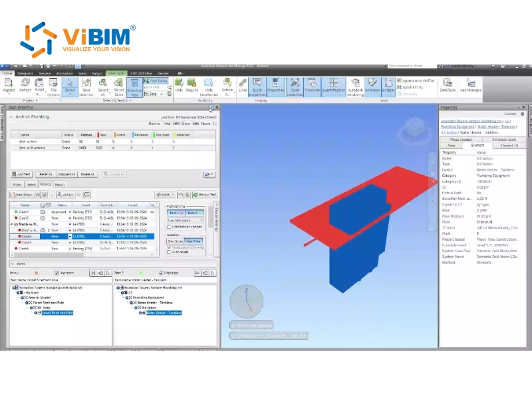Open the DataTools icon
The width and height of the screenshot is (532, 399).
click(448, 85)
